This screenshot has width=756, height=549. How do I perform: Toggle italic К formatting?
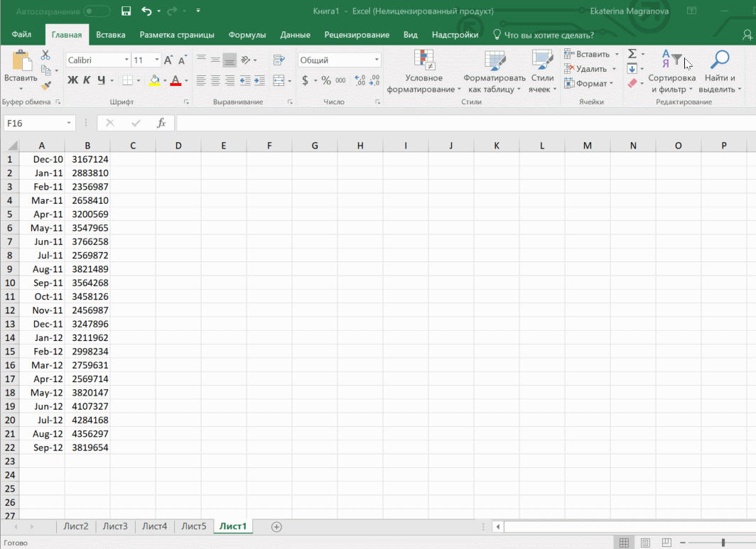coord(87,81)
